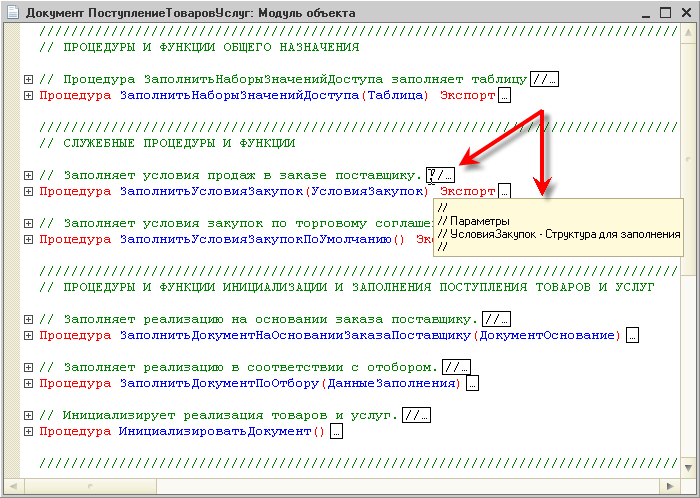Expand plus node beside 'Процедура ЗаполнитьНаборыЗначенийДоступа заполняет' comment

click(28, 79)
